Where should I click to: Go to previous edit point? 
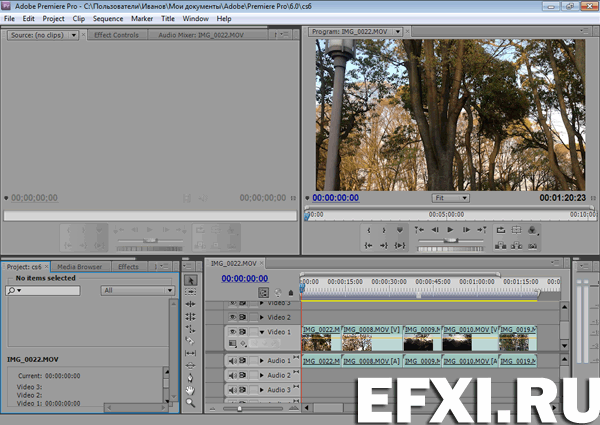pyautogui.click(x=419, y=230)
